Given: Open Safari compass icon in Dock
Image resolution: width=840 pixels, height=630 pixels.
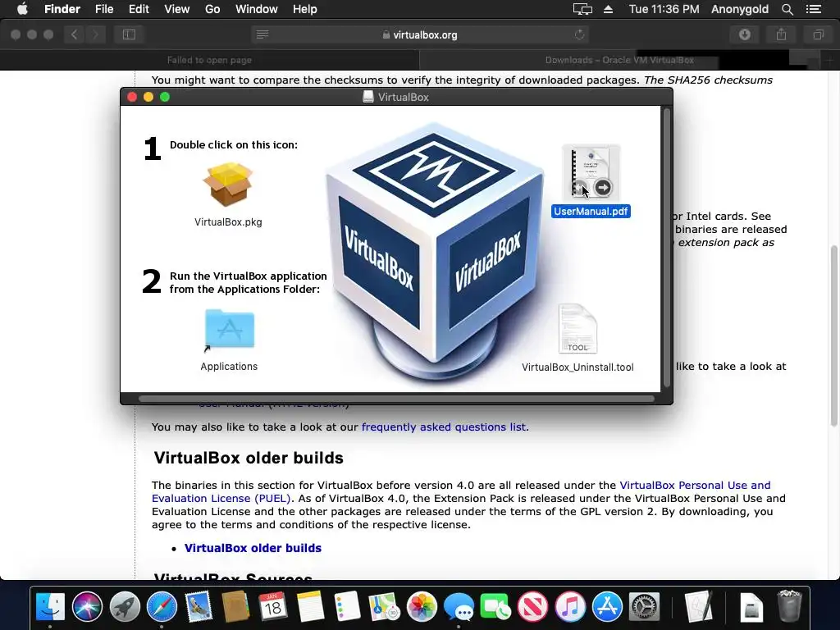Looking at the screenshot, I should [162, 607].
